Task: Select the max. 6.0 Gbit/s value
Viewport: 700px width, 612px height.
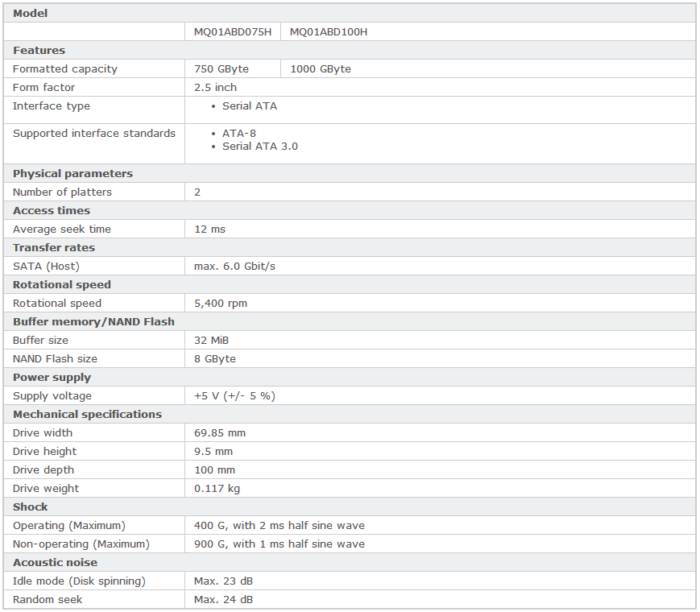Action: (x=234, y=267)
